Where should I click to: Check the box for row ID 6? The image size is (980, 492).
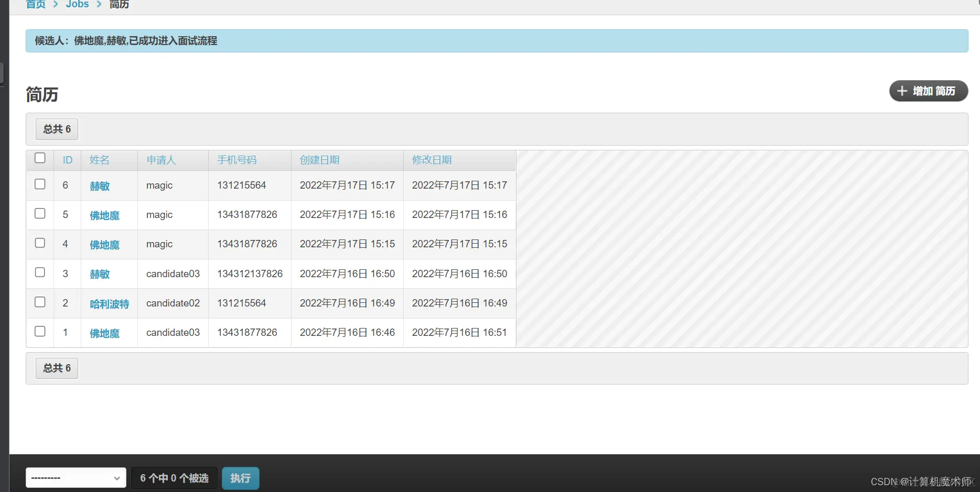click(x=40, y=184)
